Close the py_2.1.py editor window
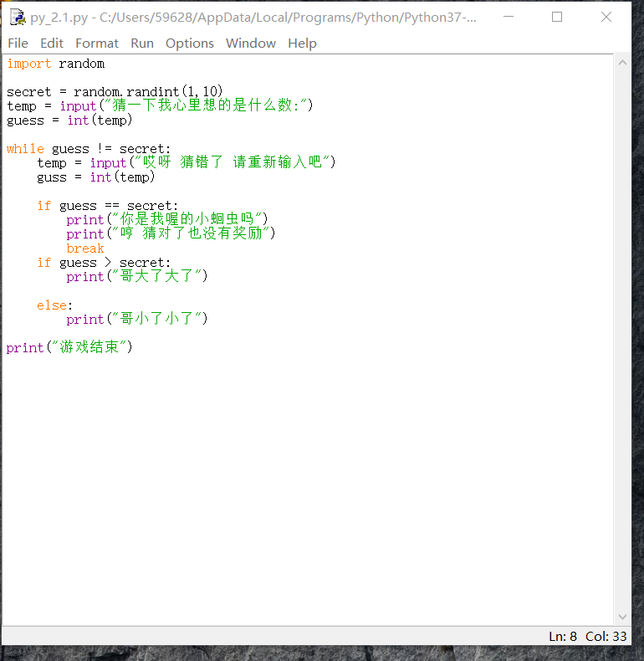644x661 pixels. (x=606, y=17)
